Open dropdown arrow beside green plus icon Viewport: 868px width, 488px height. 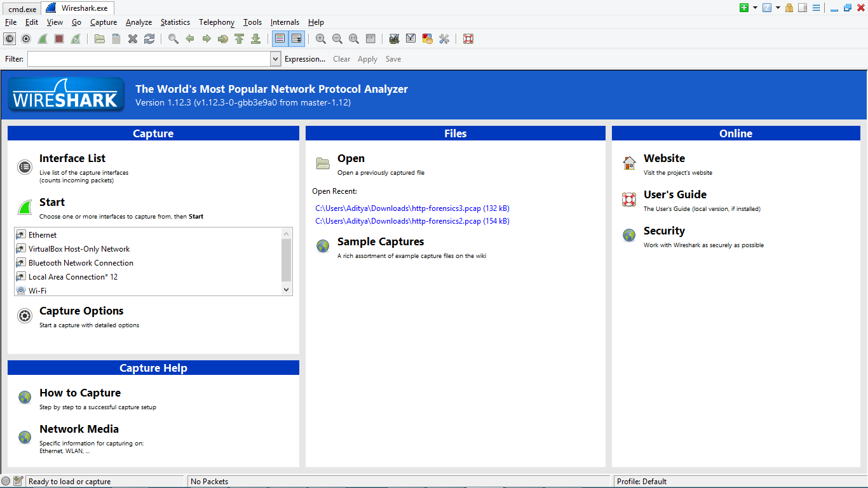tap(755, 8)
